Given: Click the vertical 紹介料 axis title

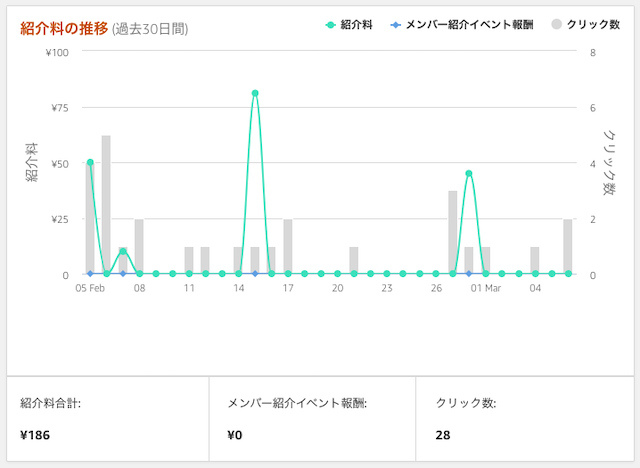Looking at the screenshot, I should pos(31,162).
